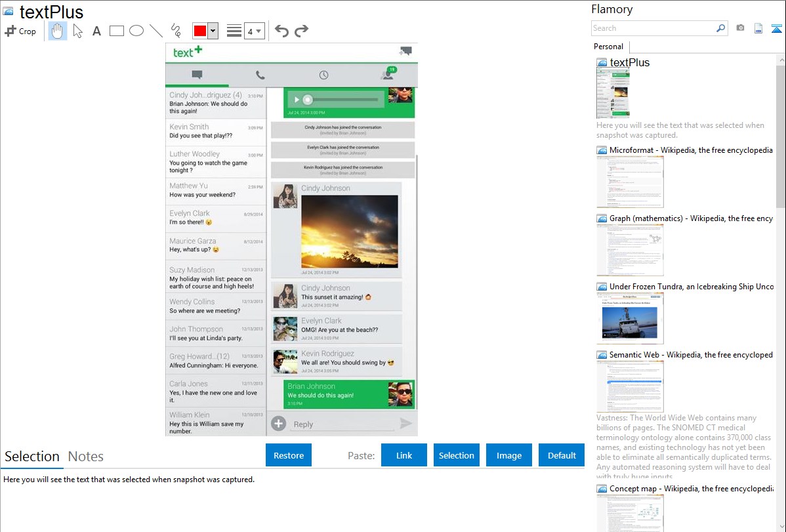The height and width of the screenshot is (532, 786).
Task: Click the red color swatch
Action: (200, 31)
